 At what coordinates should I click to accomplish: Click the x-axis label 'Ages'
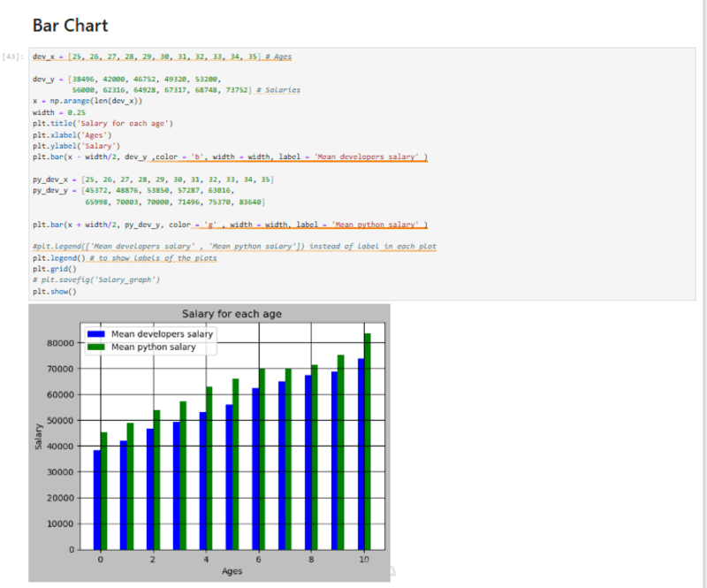[232, 571]
